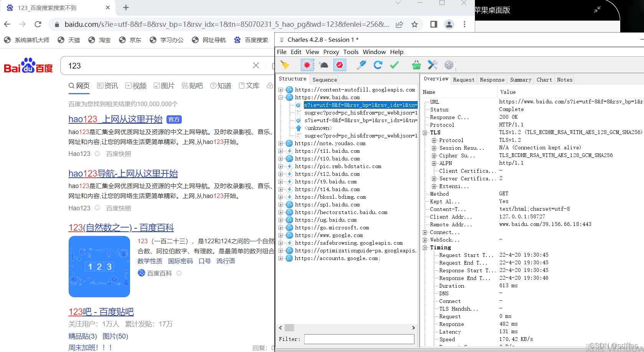Click the Charles green validate checkmark icon
Image resolution: width=644 pixels, height=352 pixels.
pos(394,65)
